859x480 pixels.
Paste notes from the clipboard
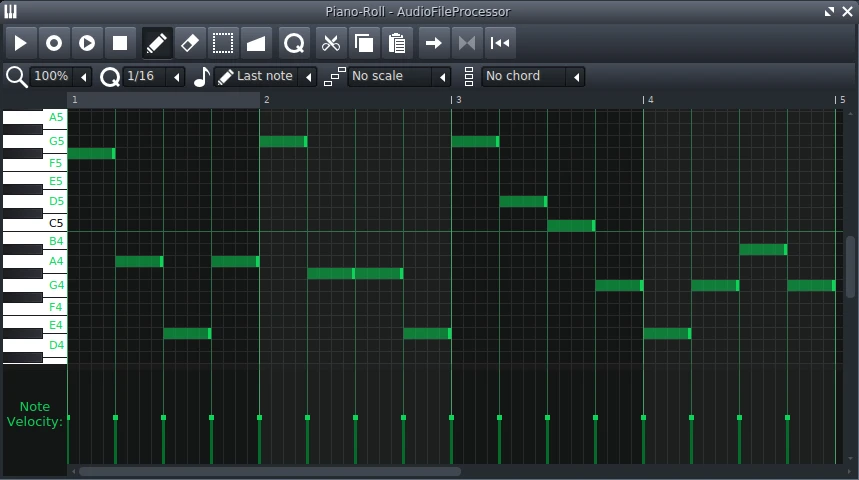pyautogui.click(x=397, y=43)
